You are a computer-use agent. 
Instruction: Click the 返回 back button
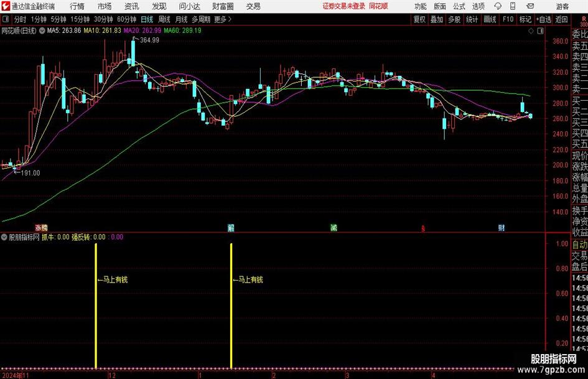coord(561,19)
